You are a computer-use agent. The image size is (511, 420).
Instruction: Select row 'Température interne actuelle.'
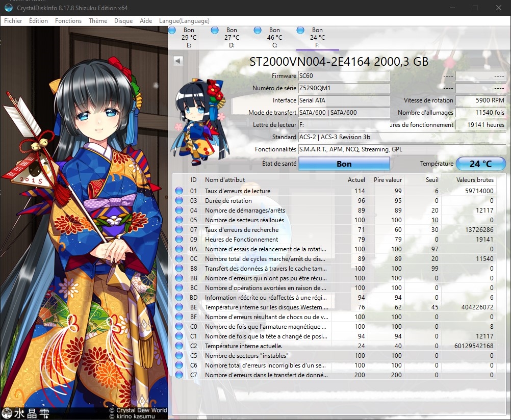click(x=335, y=346)
